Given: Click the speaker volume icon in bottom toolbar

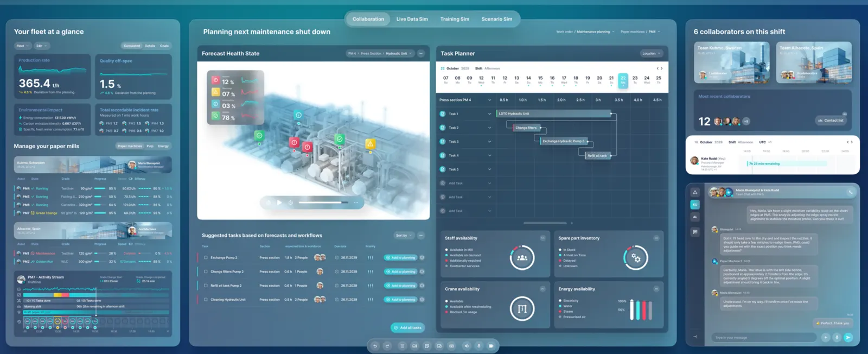Looking at the screenshot, I should pos(466,346).
